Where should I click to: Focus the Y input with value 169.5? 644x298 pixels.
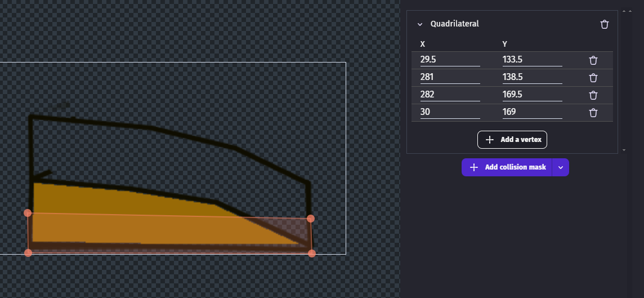(532, 95)
